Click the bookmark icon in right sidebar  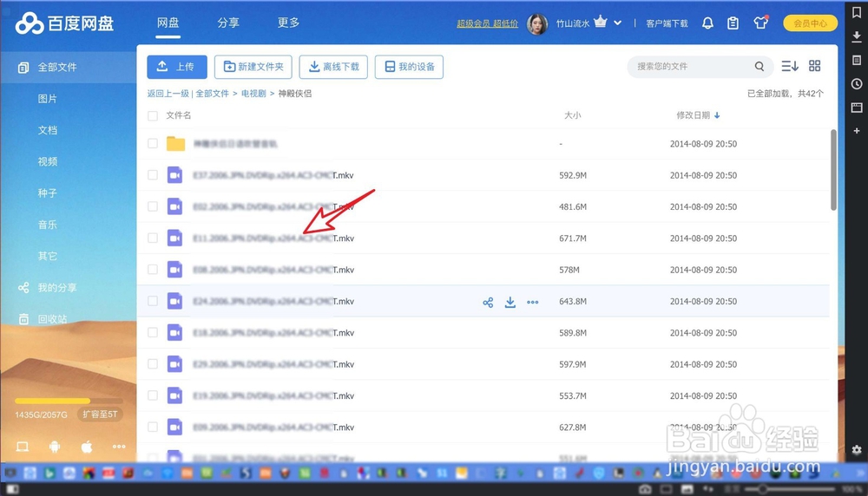pos(857,13)
